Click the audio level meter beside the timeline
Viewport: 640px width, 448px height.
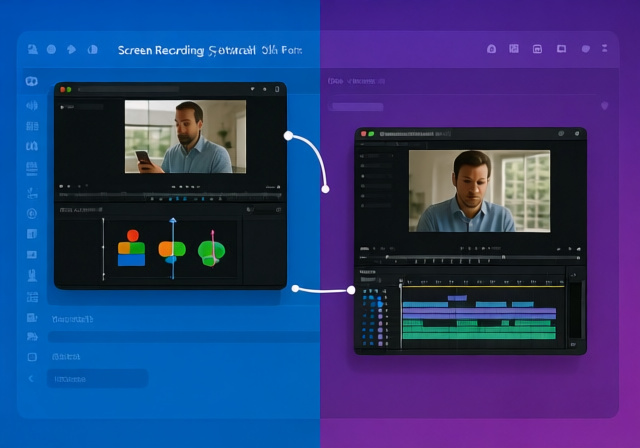pos(576,310)
